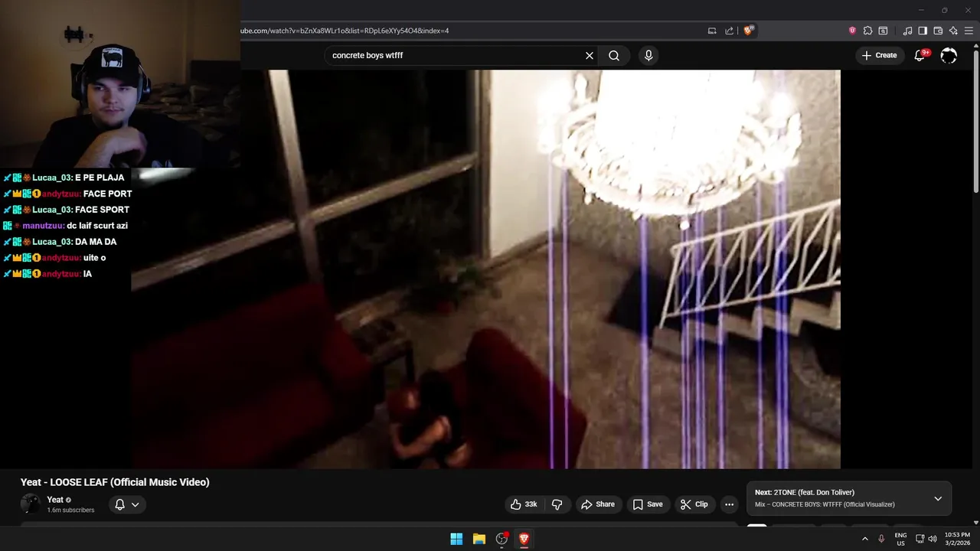The height and width of the screenshot is (551, 980).
Task: Click the microphone tray icon
Action: tap(881, 539)
